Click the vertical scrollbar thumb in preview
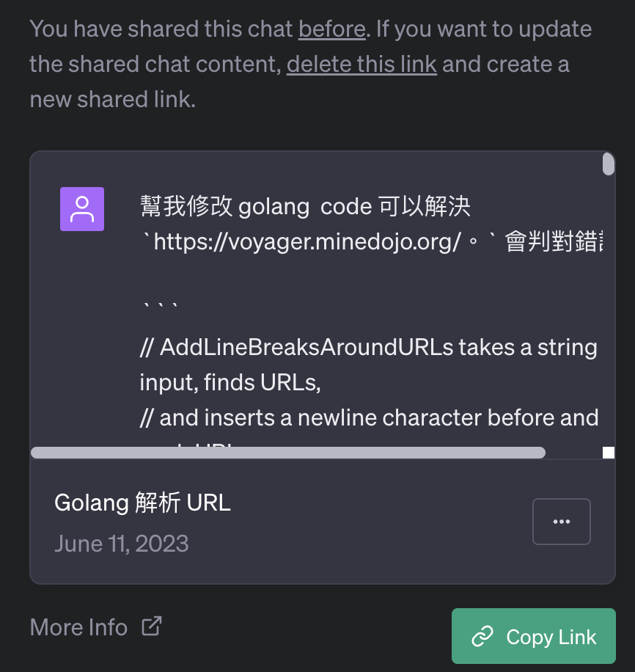635x672 pixels. (x=609, y=164)
